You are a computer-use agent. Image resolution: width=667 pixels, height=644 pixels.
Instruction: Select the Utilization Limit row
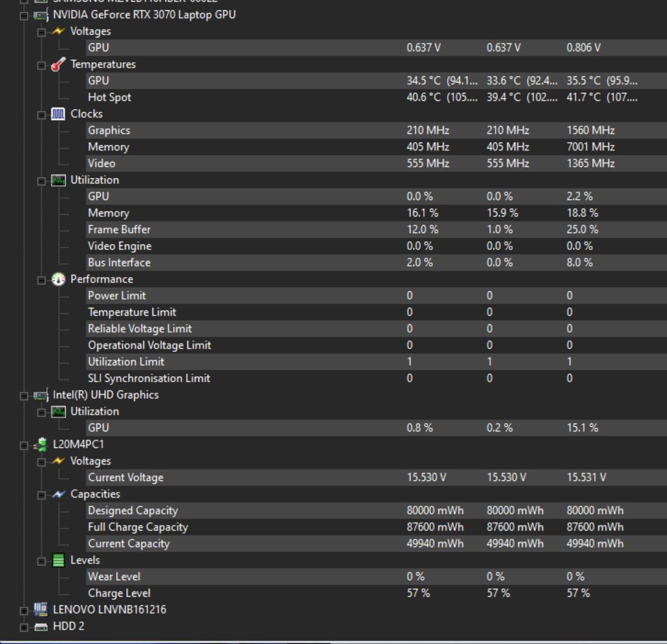coord(377,362)
